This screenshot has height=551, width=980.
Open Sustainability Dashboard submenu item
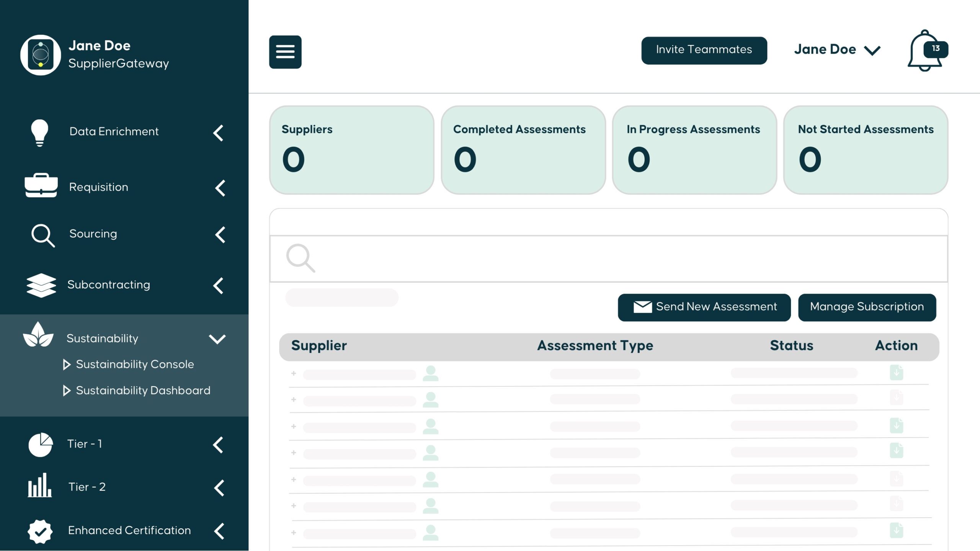coord(142,390)
